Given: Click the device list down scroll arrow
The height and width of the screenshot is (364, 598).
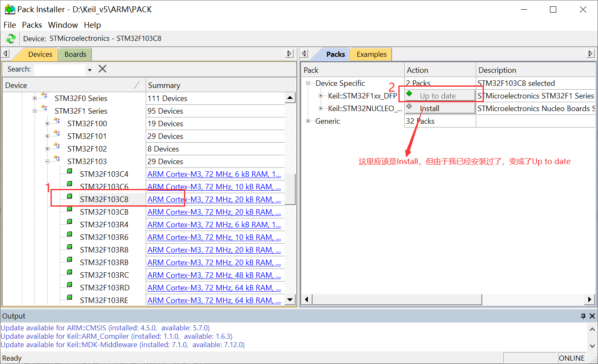Looking at the screenshot, I should (x=290, y=300).
